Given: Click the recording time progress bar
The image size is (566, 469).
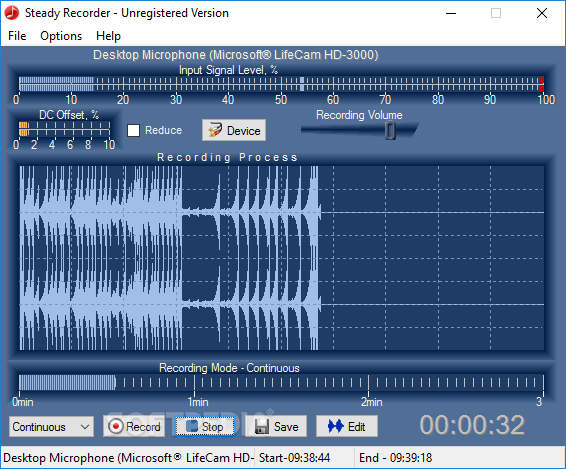Looking at the screenshot, I should point(282,383).
